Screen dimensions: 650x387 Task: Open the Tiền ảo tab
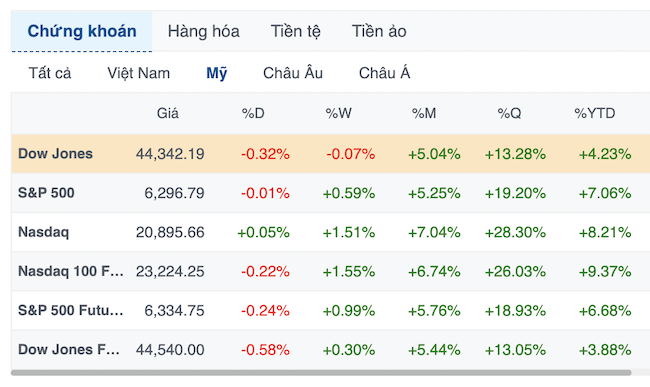(x=379, y=31)
